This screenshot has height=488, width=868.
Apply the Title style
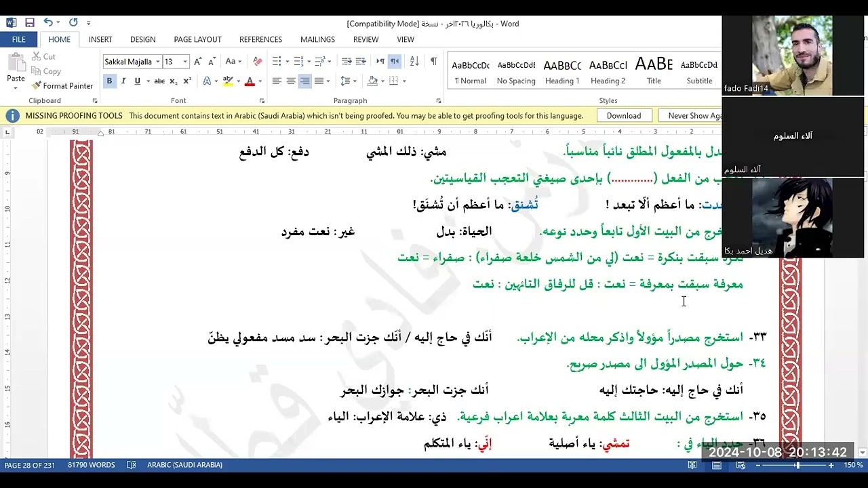654,71
